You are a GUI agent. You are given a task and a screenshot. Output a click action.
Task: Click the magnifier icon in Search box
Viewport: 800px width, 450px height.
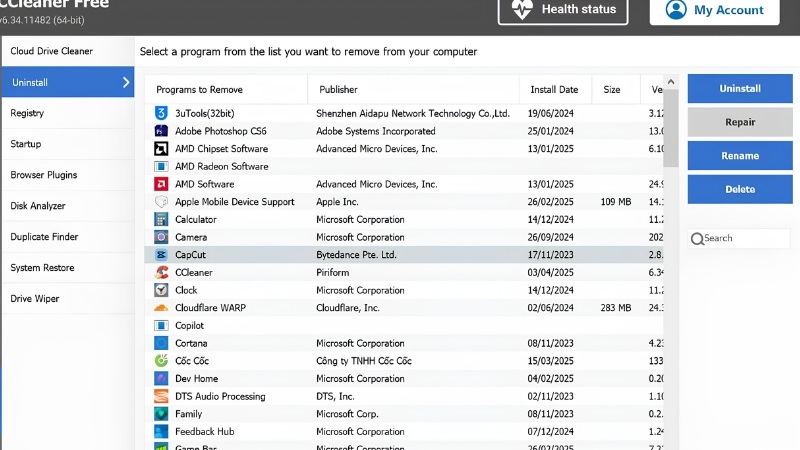point(697,238)
